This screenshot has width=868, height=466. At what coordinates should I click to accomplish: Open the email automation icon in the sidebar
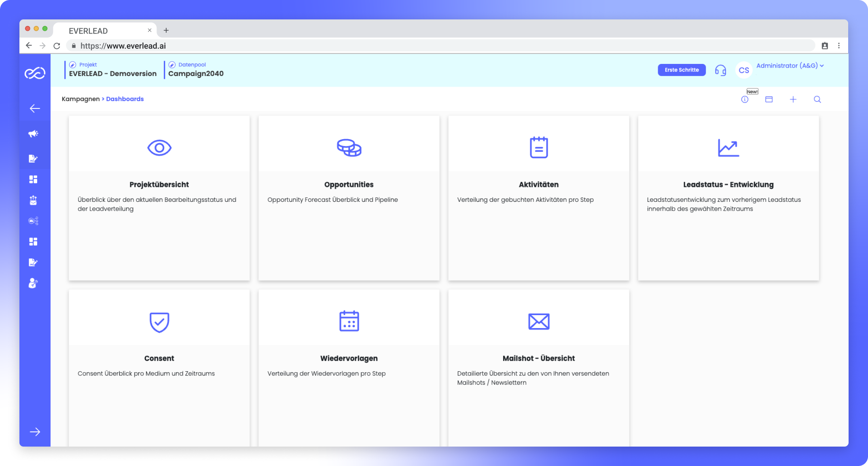tap(34, 220)
